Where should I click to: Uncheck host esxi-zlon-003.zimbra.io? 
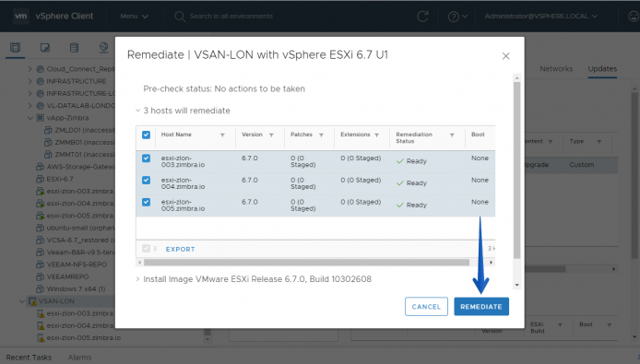click(x=146, y=159)
